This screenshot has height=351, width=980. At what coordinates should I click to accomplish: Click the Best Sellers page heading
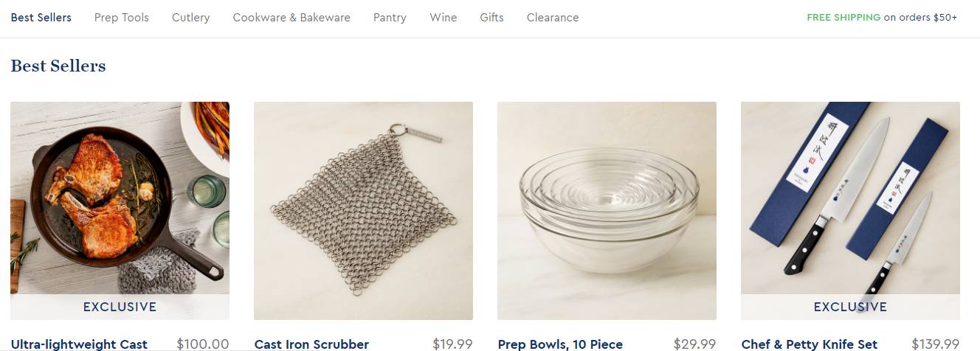(x=58, y=66)
